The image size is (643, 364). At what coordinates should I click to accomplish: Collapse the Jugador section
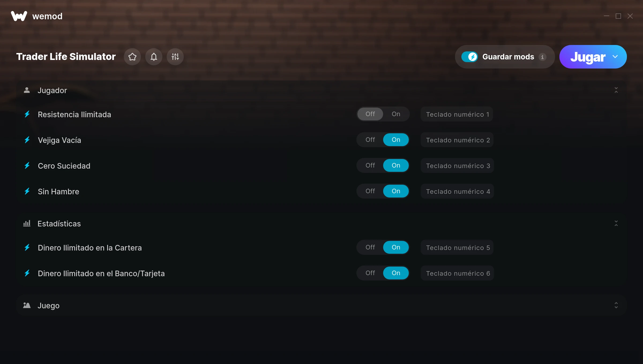point(616,90)
